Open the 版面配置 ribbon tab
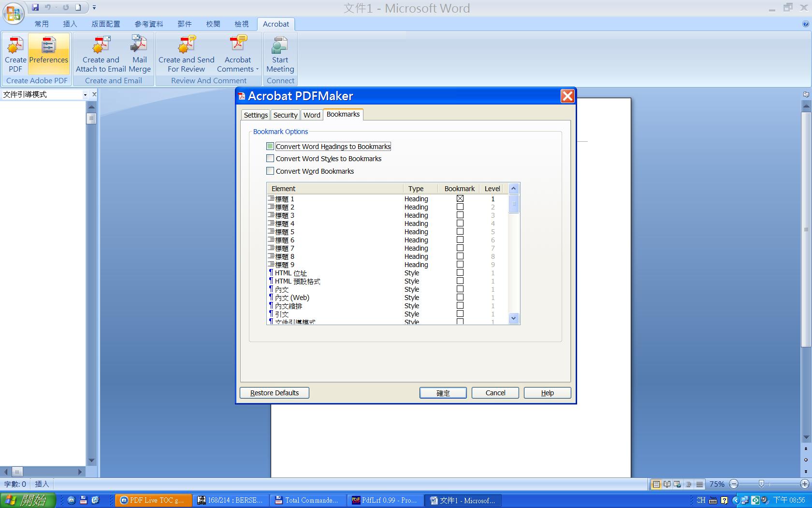 click(x=106, y=24)
